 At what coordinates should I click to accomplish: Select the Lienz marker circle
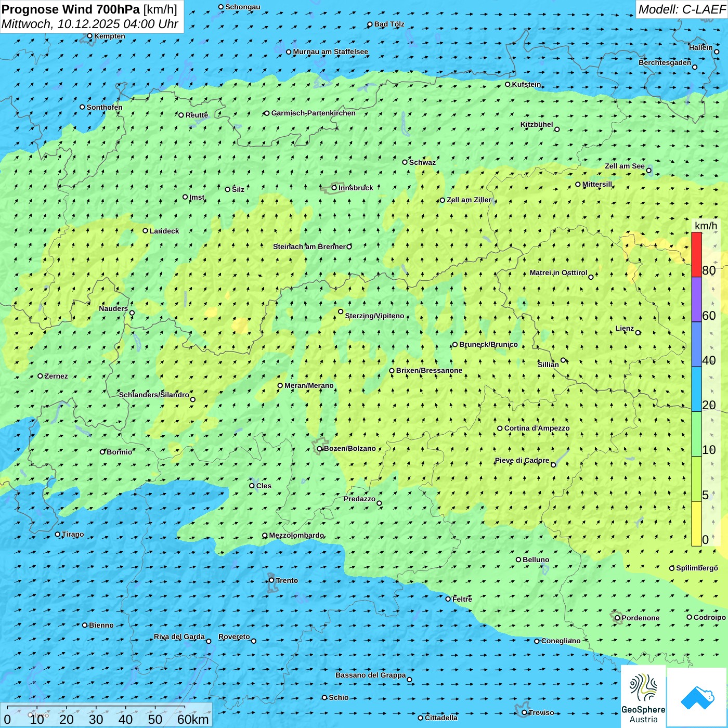click(638, 333)
